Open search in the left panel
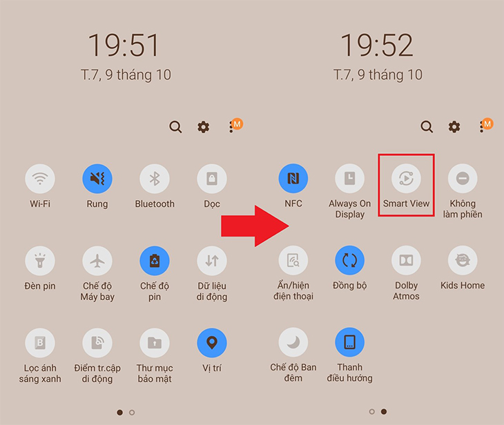504x425 pixels. pos(175,127)
